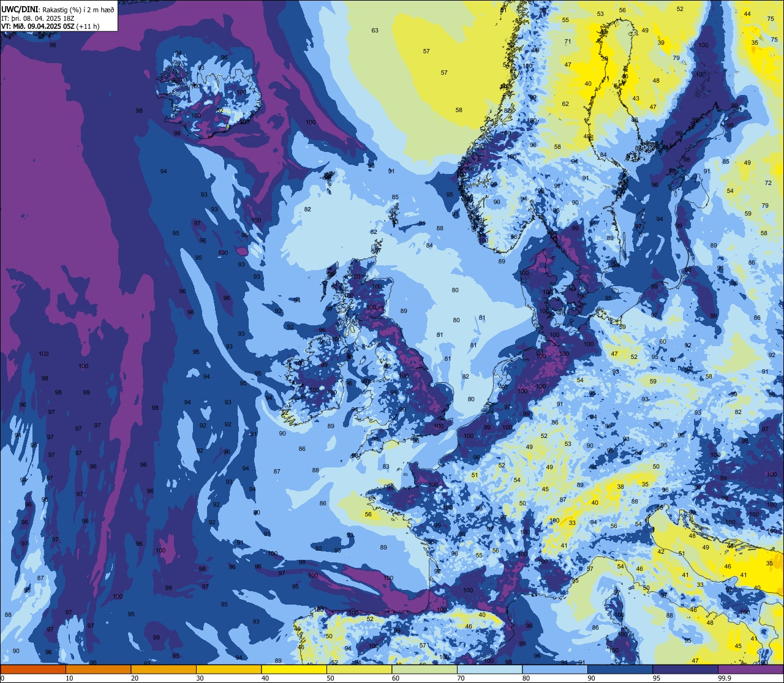The image size is (784, 683).
Task: Click the 20–30 legend color segment
Action: (164, 670)
